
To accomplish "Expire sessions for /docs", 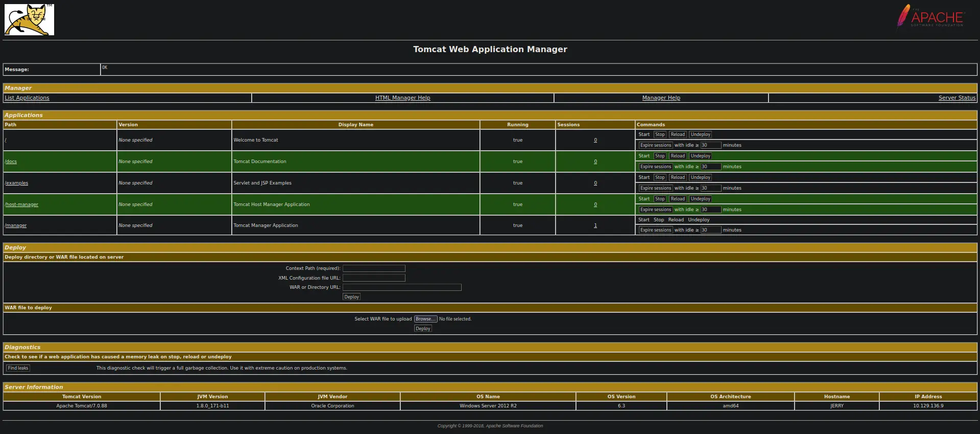I will click(656, 167).
